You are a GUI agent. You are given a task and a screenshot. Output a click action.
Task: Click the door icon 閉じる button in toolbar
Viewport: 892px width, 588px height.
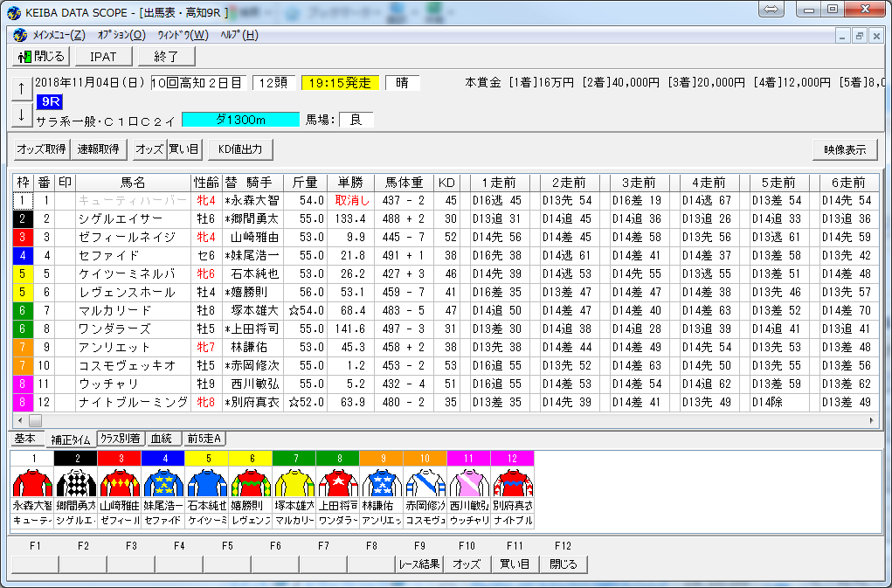click(41, 57)
